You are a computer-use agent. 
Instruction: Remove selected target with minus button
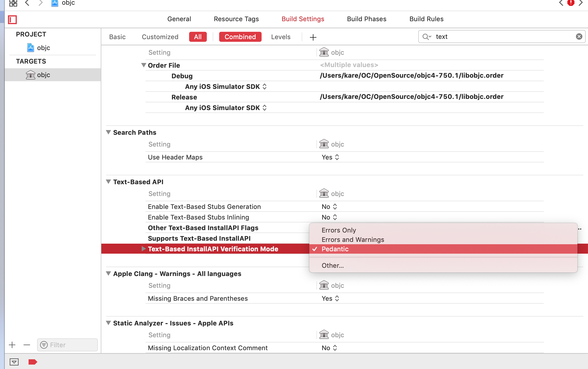click(27, 345)
